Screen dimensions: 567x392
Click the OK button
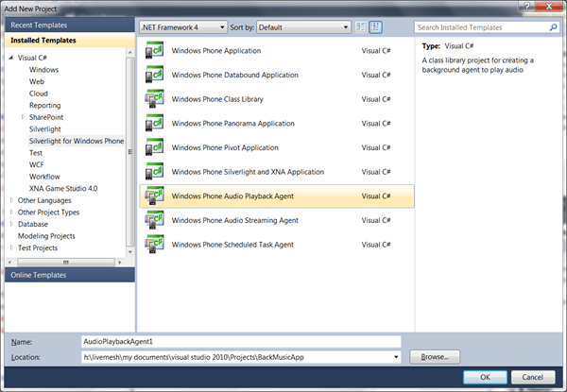coord(485,377)
